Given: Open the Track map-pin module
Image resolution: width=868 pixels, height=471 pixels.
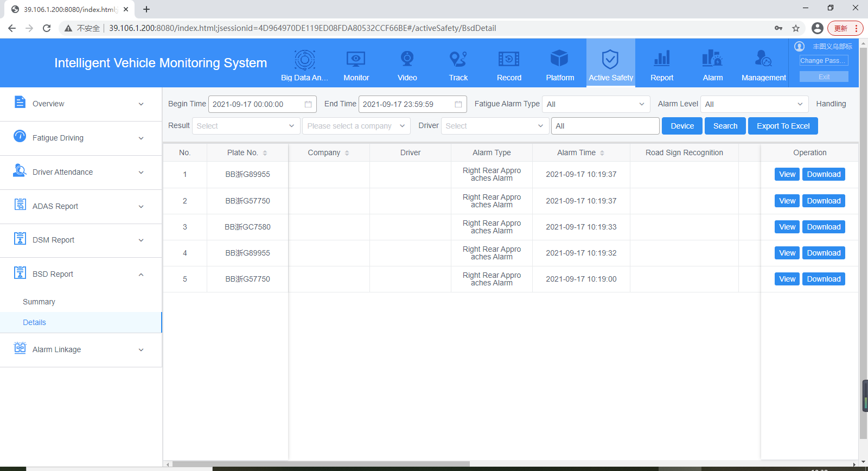Looking at the screenshot, I should click(458, 59).
